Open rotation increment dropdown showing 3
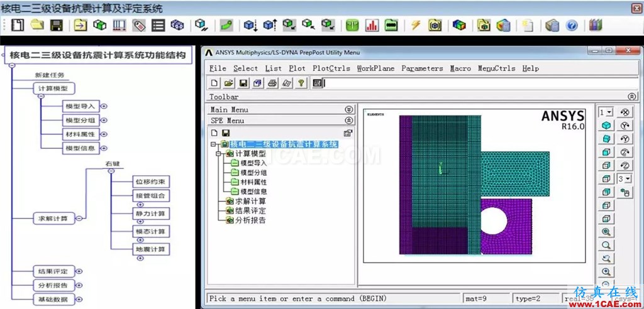This screenshot has width=644, height=309. pos(625,179)
